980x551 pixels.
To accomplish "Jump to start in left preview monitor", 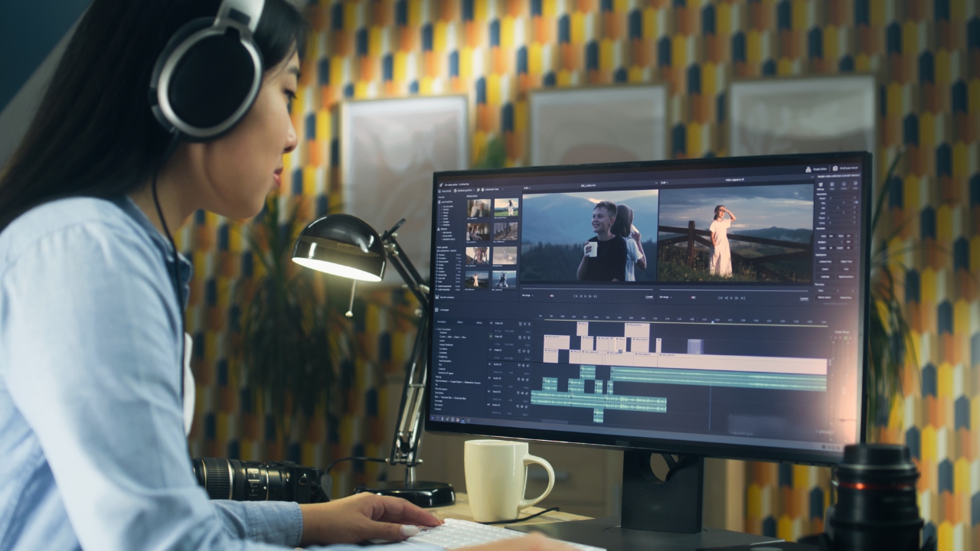I will 575,296.
